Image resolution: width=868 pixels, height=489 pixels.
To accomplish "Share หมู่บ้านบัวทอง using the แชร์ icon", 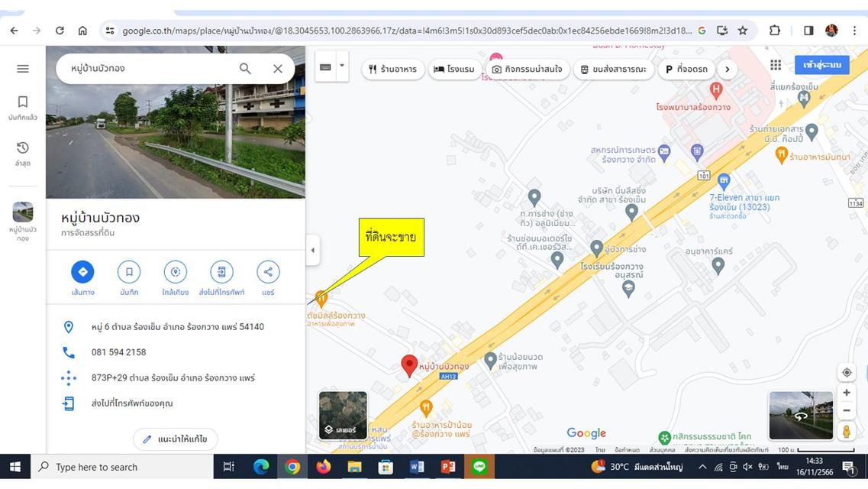I will pyautogui.click(x=267, y=271).
